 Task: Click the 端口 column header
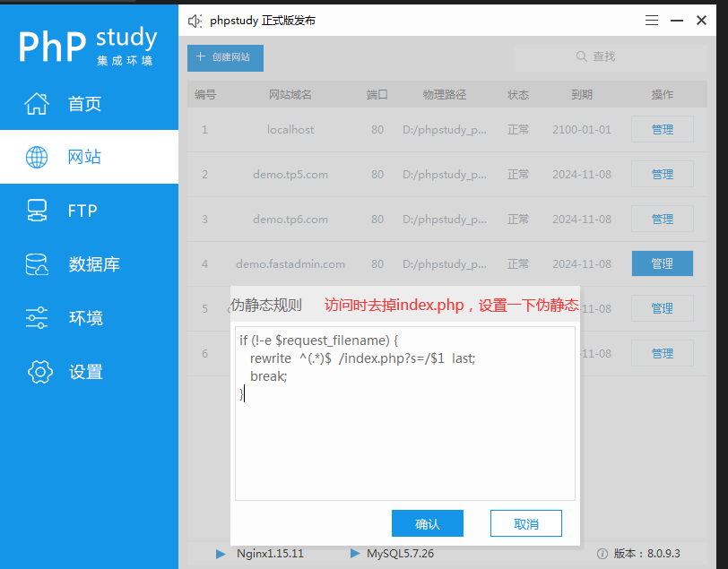point(377,95)
